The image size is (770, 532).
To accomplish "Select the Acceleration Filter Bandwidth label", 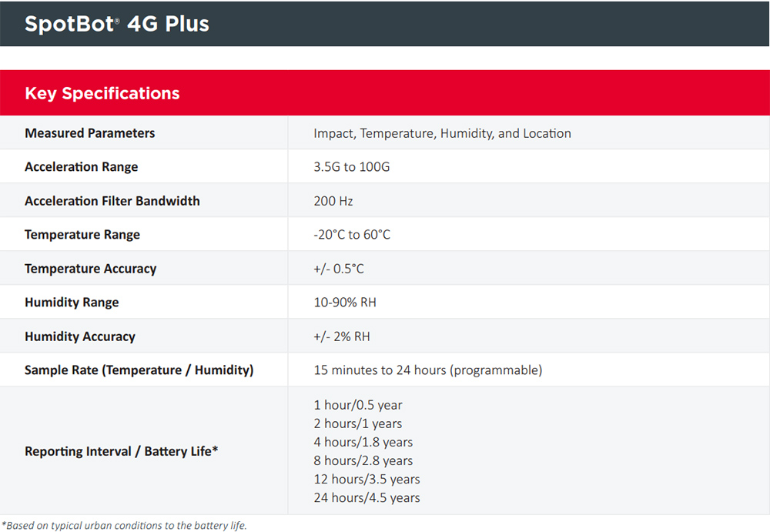I will pos(112,201).
